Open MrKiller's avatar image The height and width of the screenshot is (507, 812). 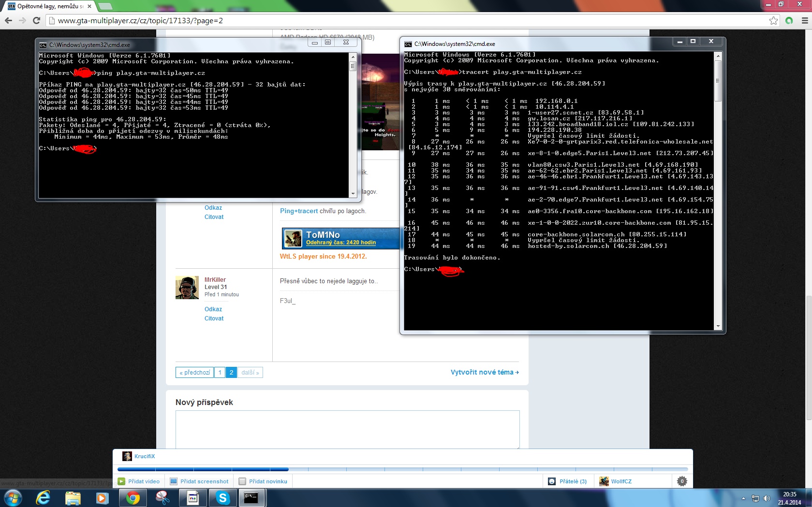tap(187, 288)
